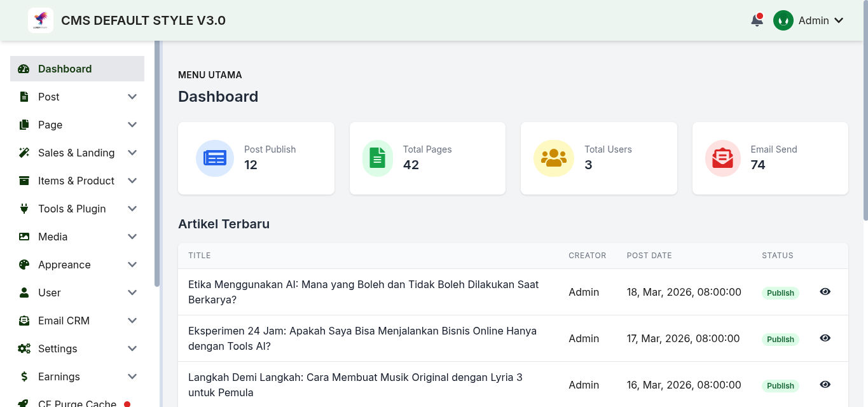This screenshot has height=407, width=868.
Task: Open the Admin account dropdown arrow
Action: (x=839, y=20)
